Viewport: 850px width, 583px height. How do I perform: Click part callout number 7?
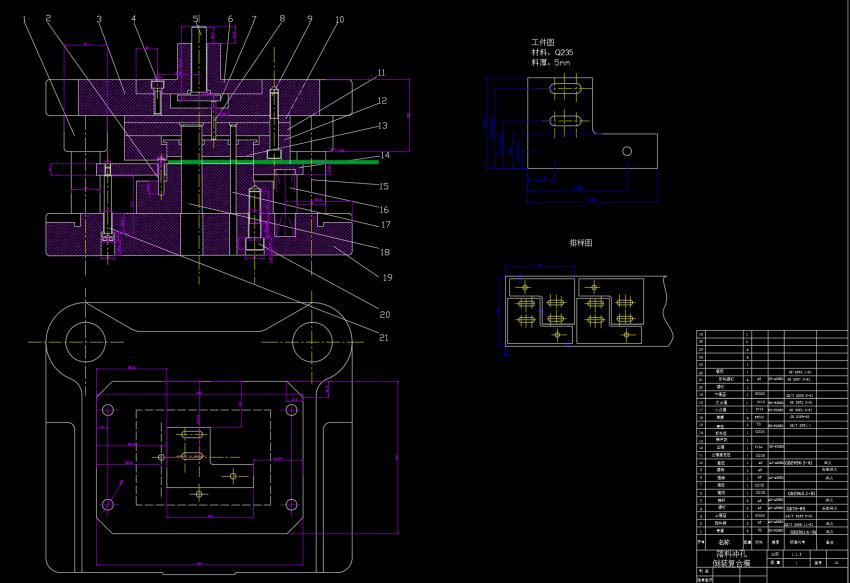tap(254, 19)
